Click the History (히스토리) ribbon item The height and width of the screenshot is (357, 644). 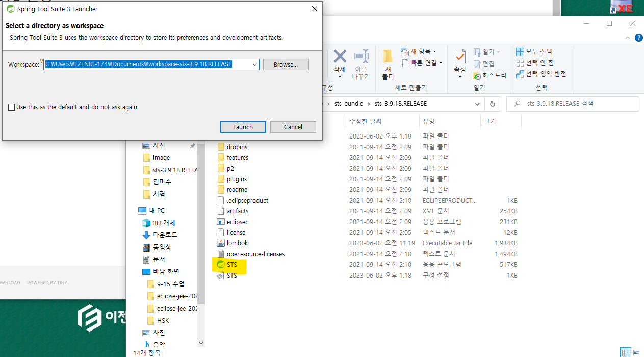(490, 75)
